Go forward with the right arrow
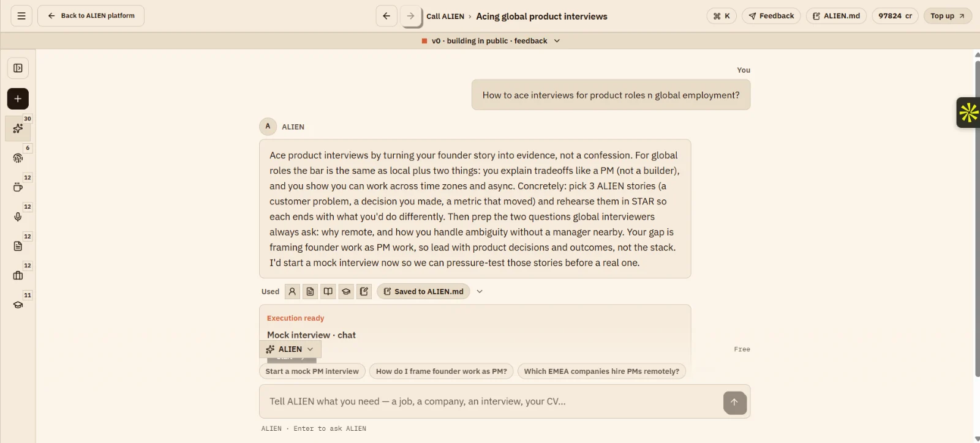The width and height of the screenshot is (980, 443). (410, 16)
